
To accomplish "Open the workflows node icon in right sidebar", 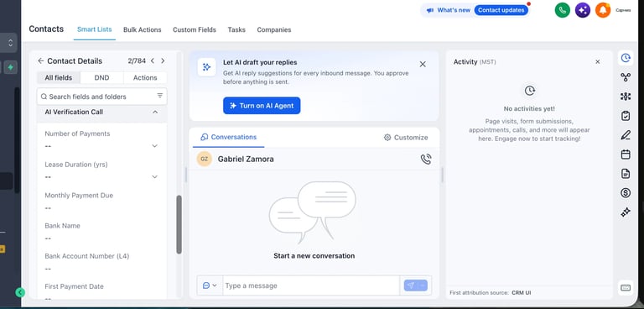I will point(626,77).
